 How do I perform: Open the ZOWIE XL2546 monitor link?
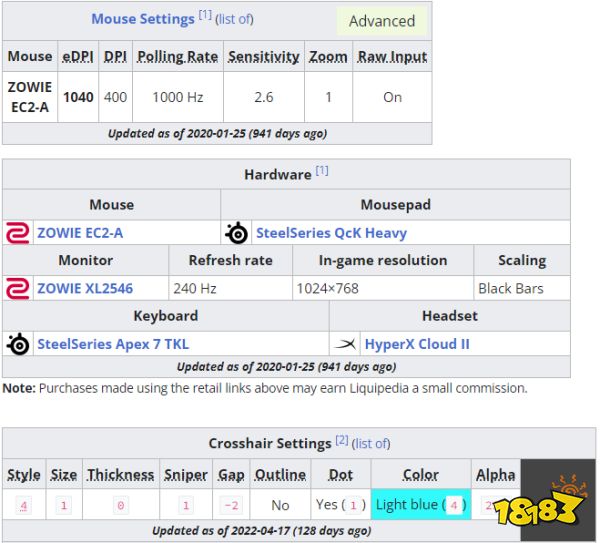coord(85,288)
